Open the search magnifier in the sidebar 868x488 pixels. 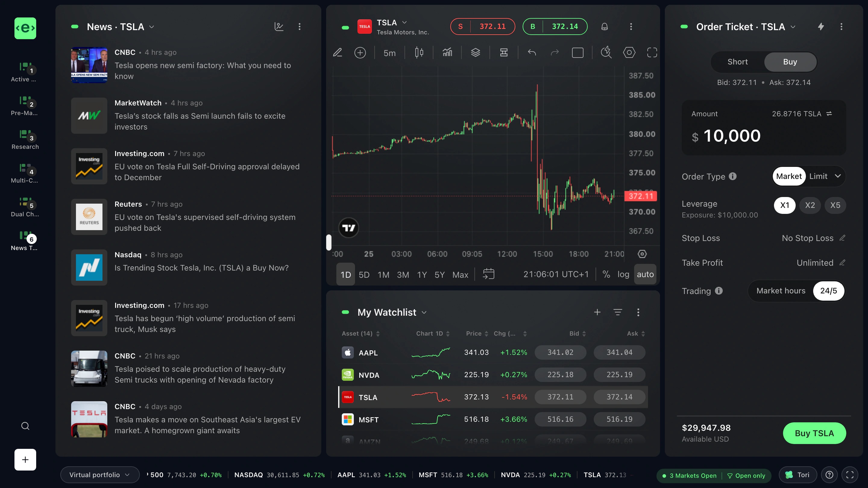(x=25, y=426)
